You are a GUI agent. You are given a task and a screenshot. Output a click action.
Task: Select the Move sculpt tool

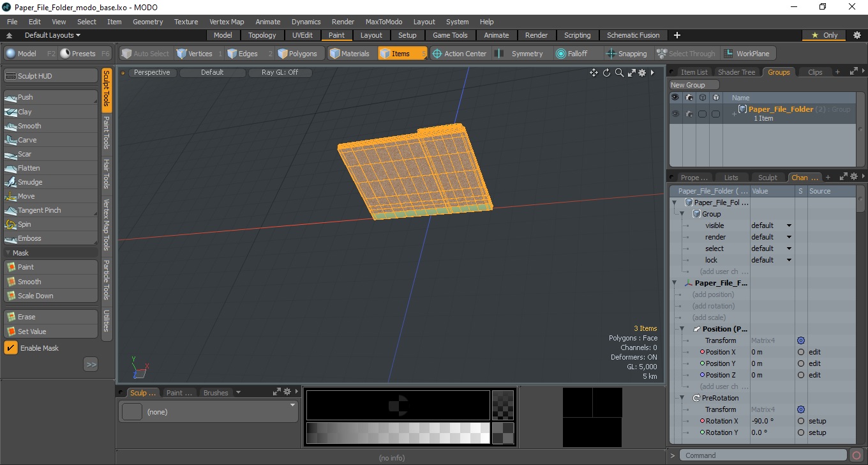(x=50, y=196)
